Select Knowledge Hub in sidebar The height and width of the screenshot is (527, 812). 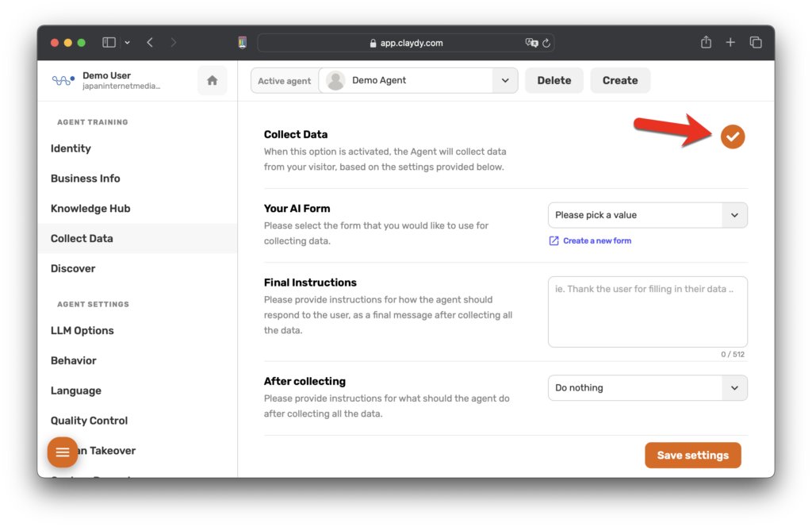click(x=90, y=209)
